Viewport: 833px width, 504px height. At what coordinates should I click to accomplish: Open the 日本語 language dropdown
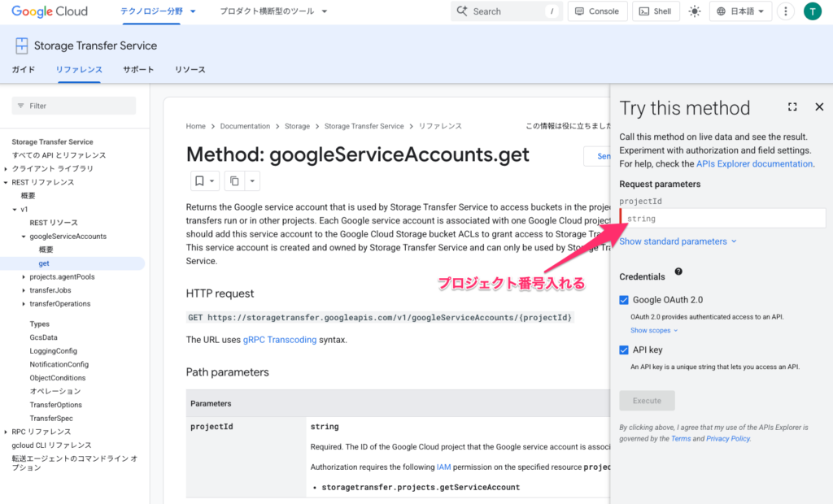[x=740, y=11]
